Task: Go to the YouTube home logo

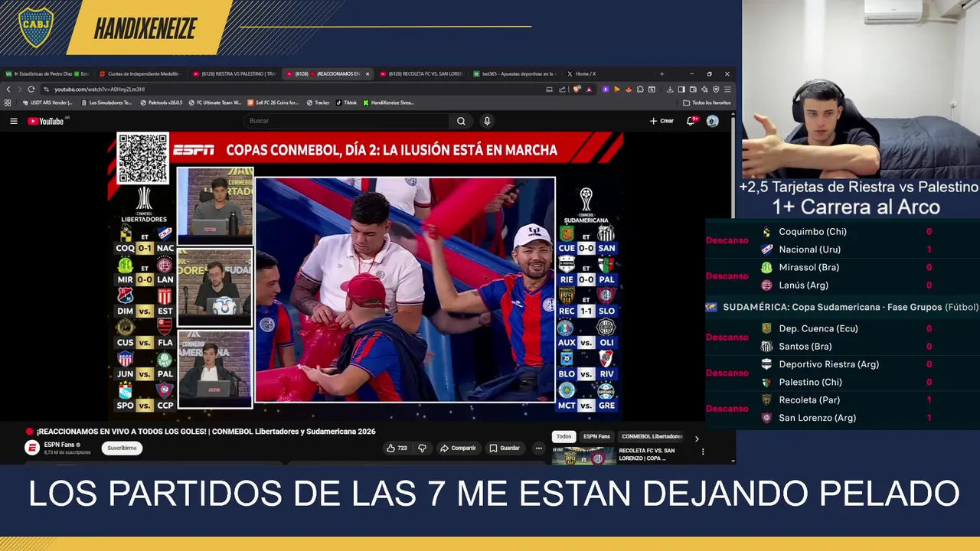Action: click(x=46, y=121)
